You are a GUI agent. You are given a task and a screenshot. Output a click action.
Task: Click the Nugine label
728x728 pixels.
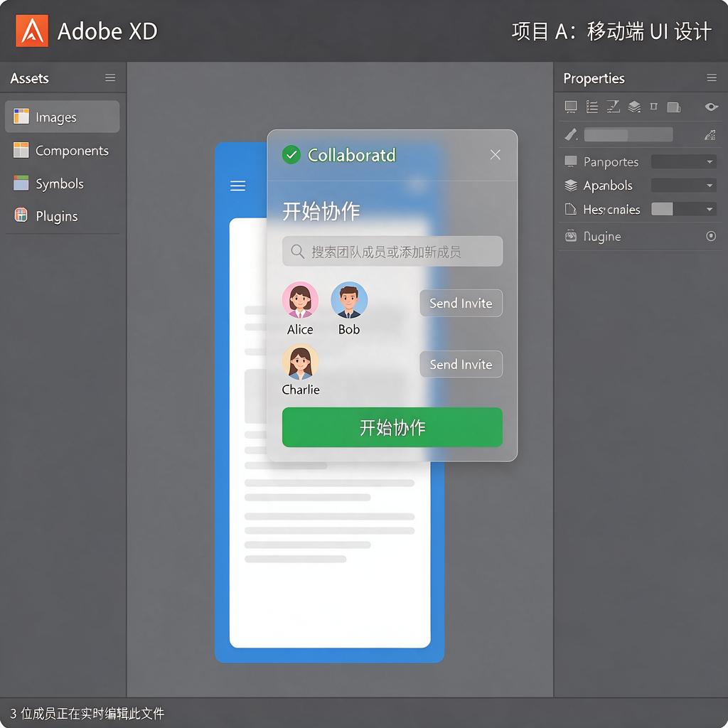602,236
